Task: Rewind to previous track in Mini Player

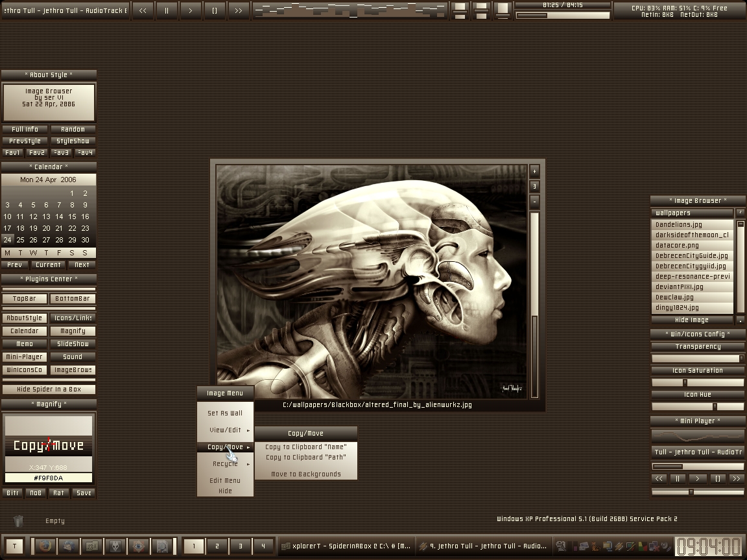Action: (659, 478)
